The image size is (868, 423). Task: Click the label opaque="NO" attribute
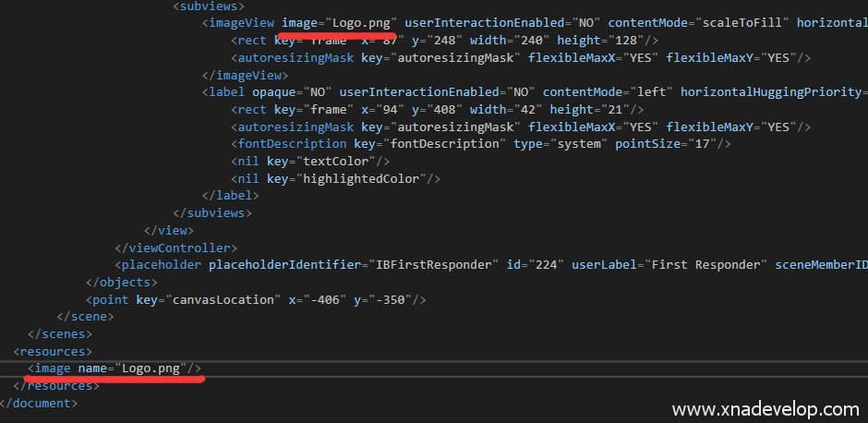coord(292,92)
